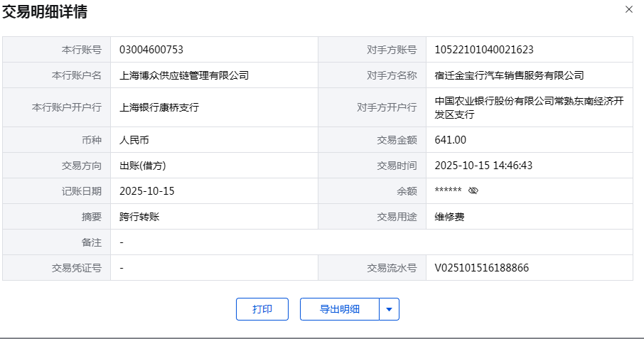This screenshot has width=644, height=339.
Task: Expand the dropdown arrow beside 导出明细
Action: click(389, 309)
